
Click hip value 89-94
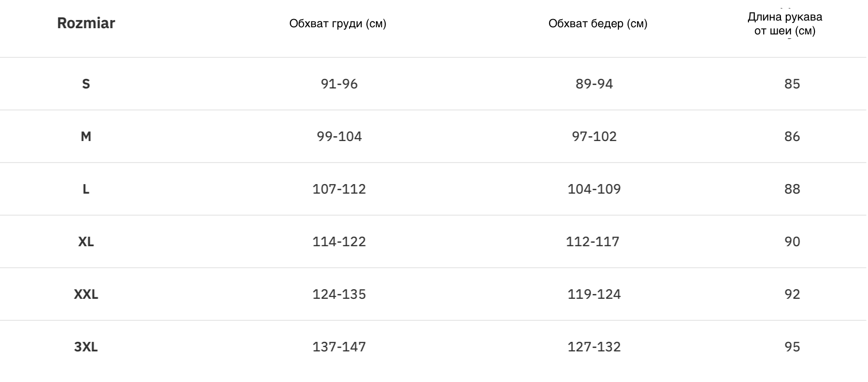[x=594, y=84]
